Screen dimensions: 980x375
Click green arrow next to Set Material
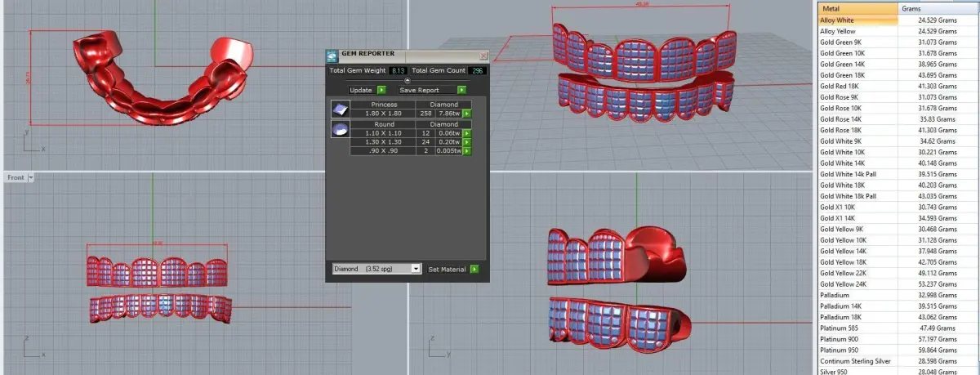tap(474, 269)
